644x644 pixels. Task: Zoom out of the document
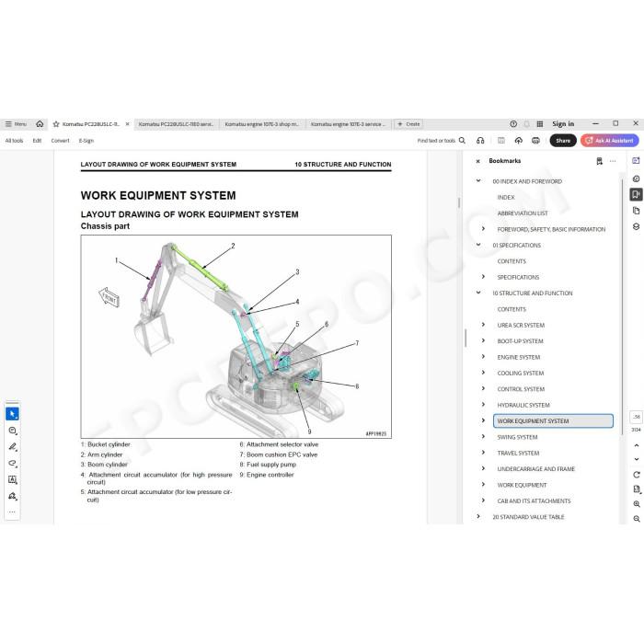[637, 519]
